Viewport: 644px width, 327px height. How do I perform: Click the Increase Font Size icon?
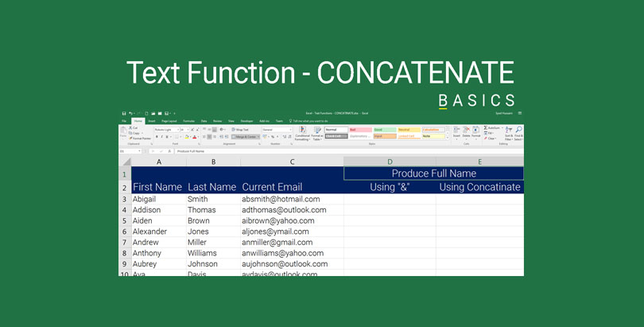pos(192,130)
